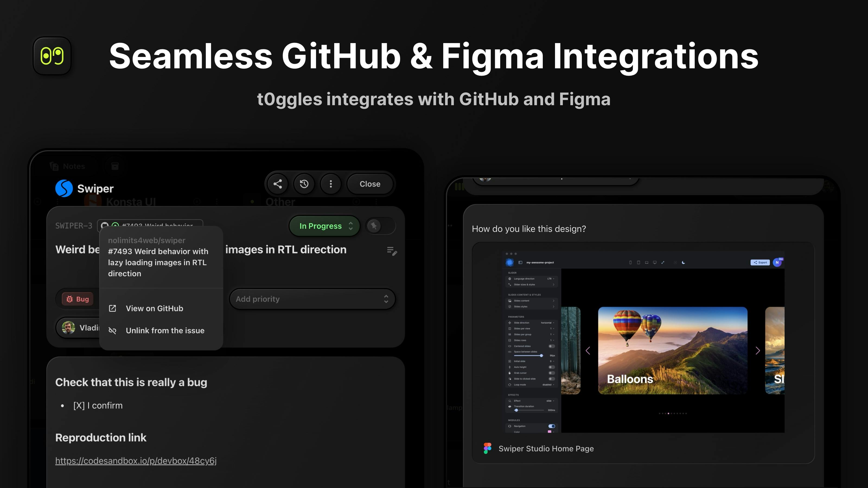This screenshot has height=488, width=868.
Task: Expand Slider sizes & styles section
Action: 531,285
